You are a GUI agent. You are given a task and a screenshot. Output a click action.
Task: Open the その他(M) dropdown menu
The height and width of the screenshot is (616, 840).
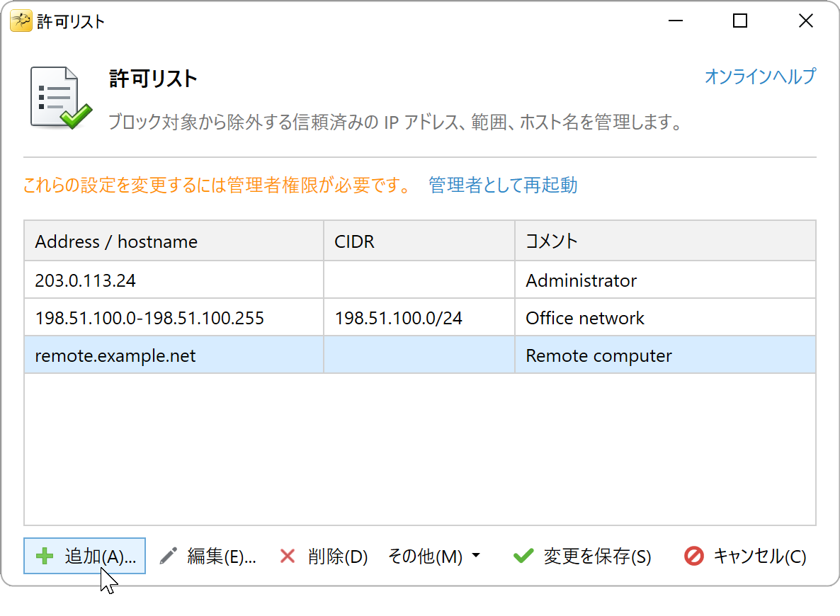click(x=433, y=556)
